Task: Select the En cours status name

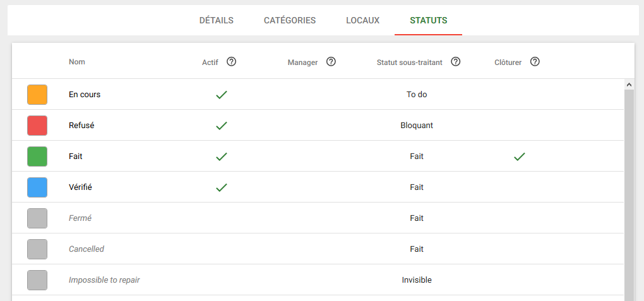Action: point(85,95)
